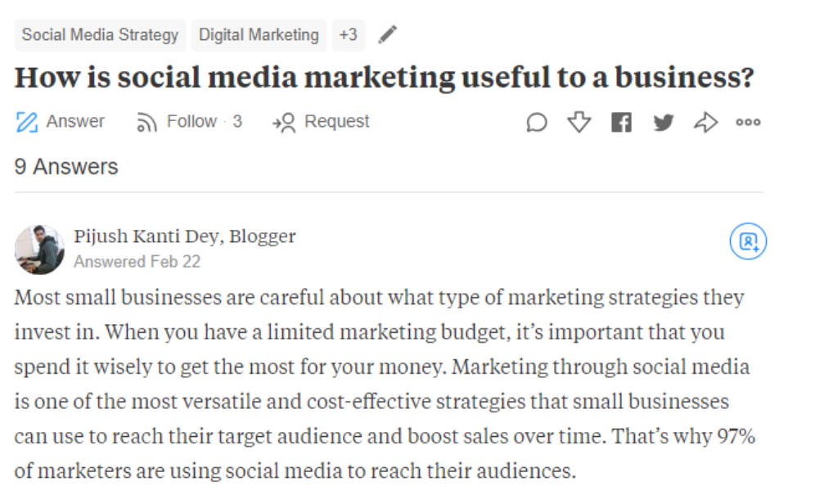Share the question on Twitter

(x=663, y=123)
